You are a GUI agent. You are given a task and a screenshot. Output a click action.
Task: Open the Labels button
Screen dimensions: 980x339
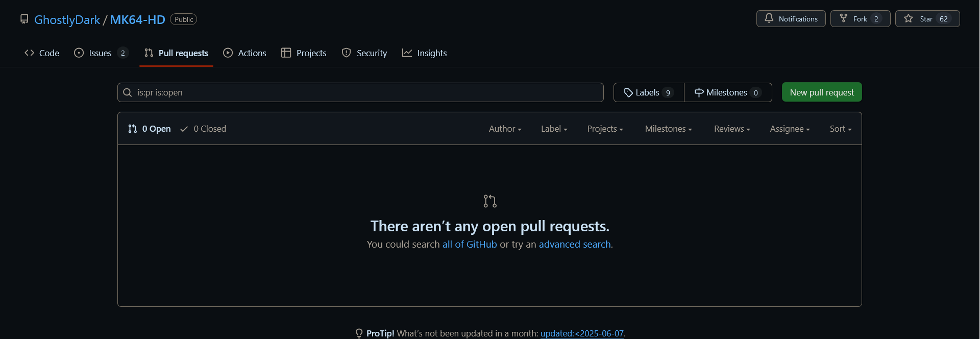[x=649, y=92]
